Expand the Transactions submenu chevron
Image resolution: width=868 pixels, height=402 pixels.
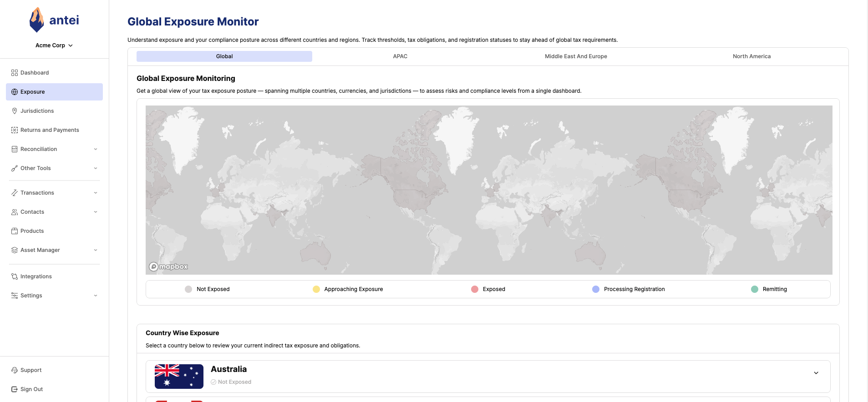pos(96,193)
